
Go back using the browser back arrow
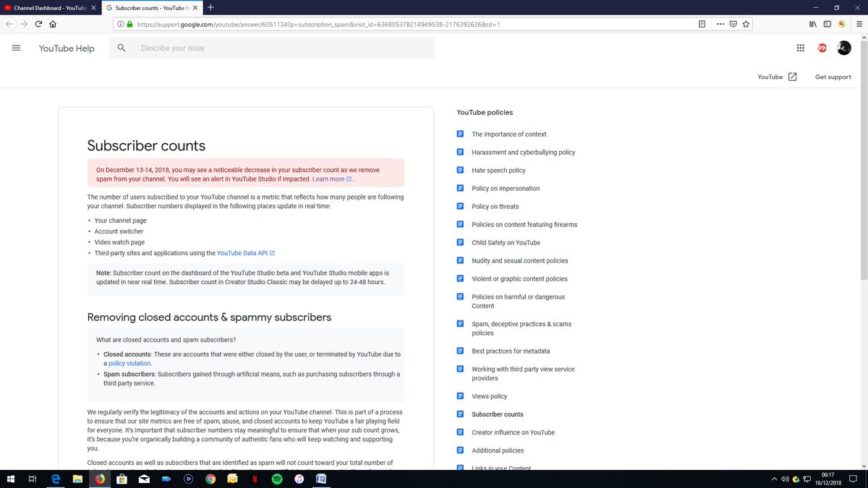9,24
